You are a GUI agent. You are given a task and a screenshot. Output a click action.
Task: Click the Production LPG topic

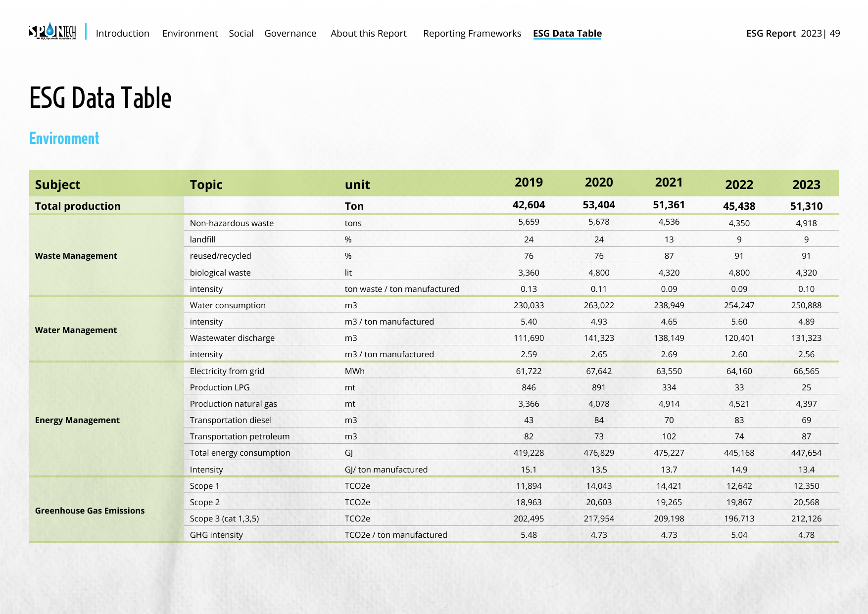(x=220, y=387)
